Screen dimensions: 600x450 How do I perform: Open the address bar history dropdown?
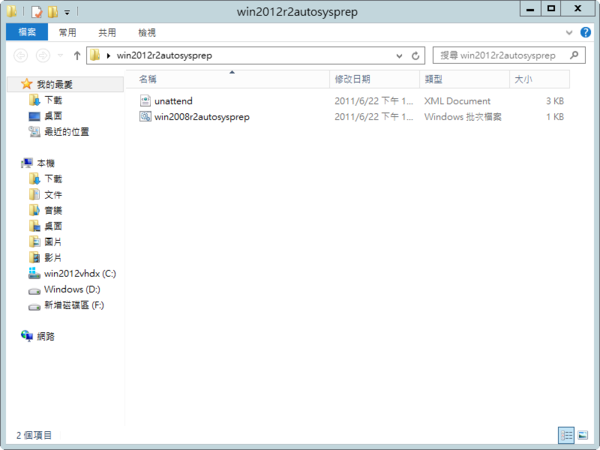(399, 56)
